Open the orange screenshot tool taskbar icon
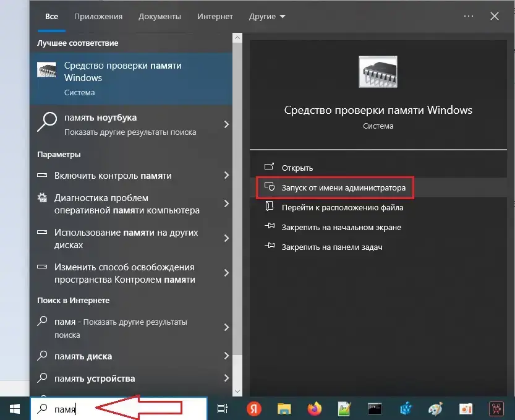This screenshot has width=515, height=420. pos(466,409)
